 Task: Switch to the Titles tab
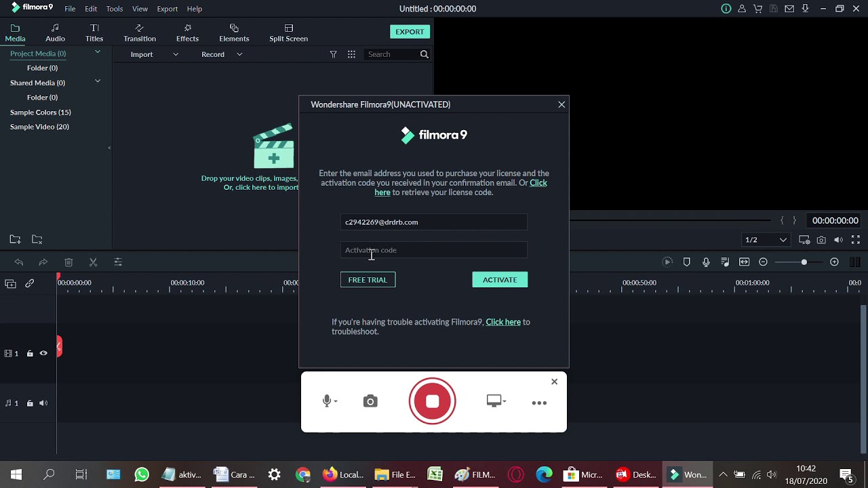(94, 33)
